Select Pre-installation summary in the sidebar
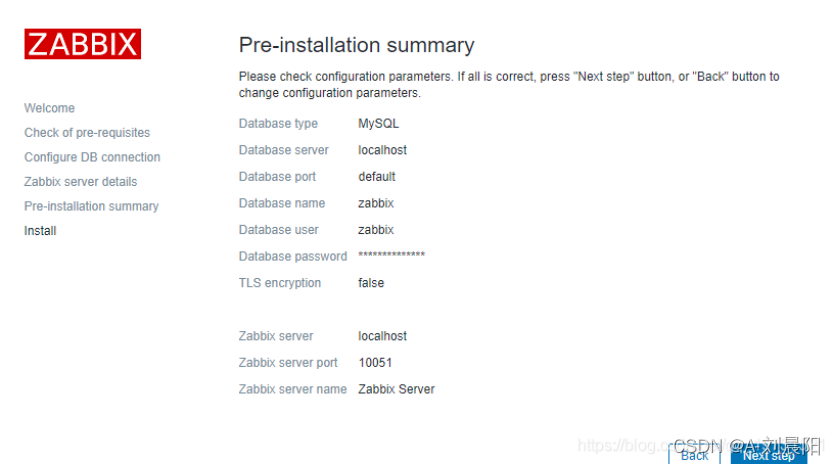The image size is (835, 465). click(91, 206)
